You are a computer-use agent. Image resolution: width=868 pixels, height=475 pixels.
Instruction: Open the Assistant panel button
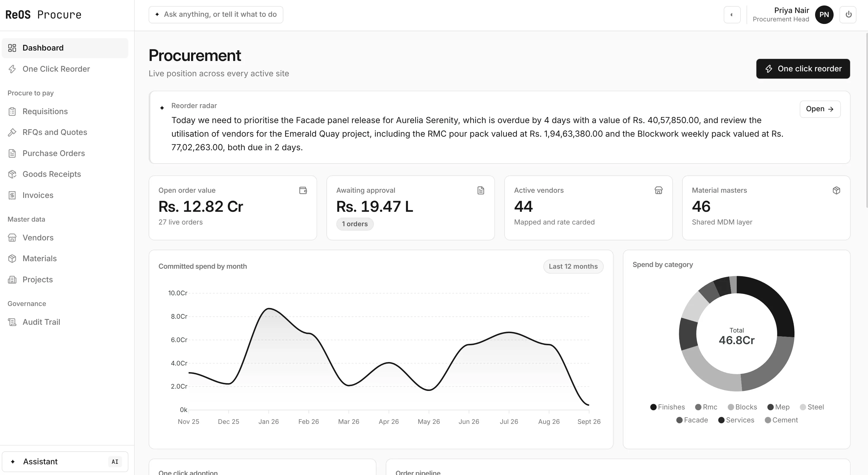click(65, 461)
